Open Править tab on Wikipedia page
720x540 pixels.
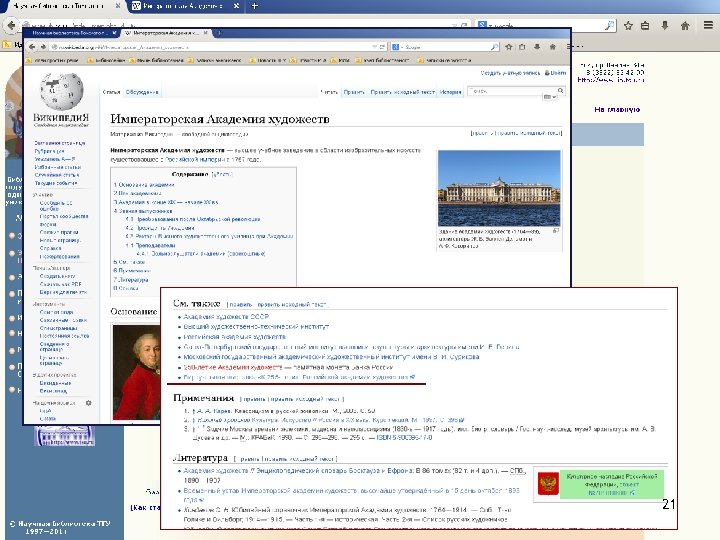(x=354, y=92)
